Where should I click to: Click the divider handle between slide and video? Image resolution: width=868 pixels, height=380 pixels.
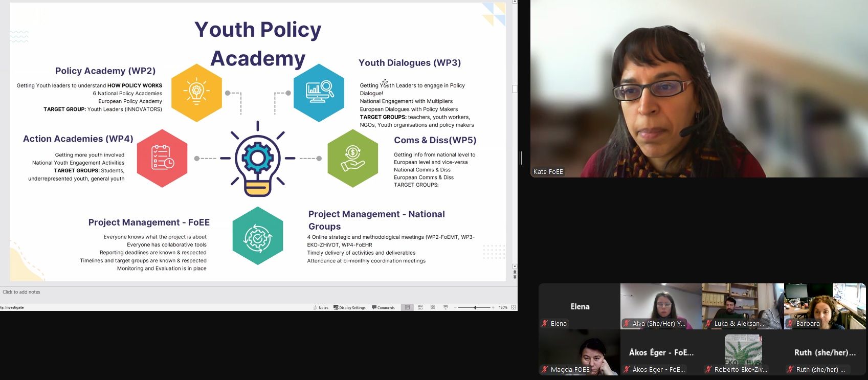pos(521,158)
